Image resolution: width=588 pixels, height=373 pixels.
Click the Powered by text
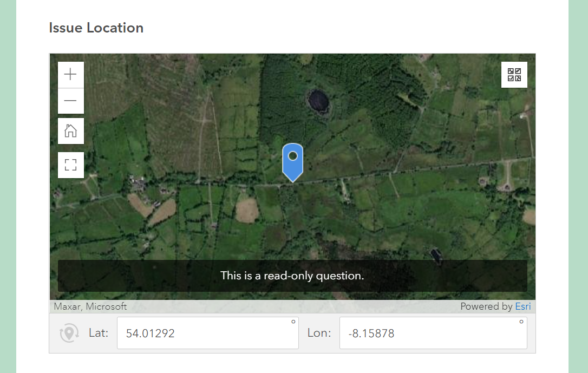click(x=486, y=306)
